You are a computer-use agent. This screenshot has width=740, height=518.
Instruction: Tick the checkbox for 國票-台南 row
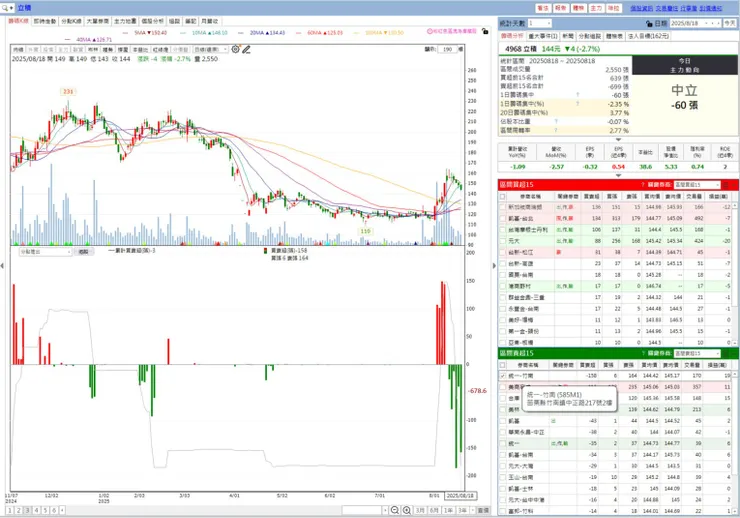click(503, 275)
